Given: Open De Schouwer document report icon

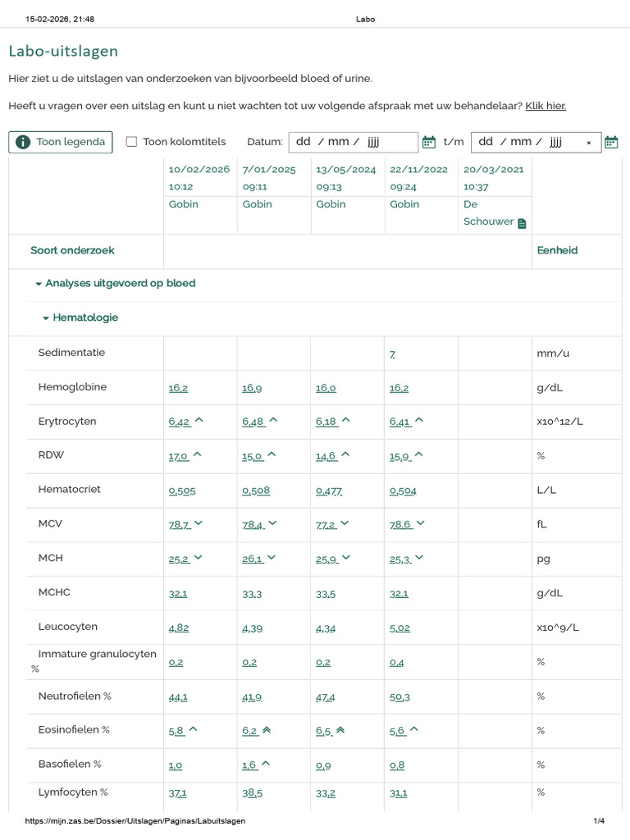Looking at the screenshot, I should (523, 223).
